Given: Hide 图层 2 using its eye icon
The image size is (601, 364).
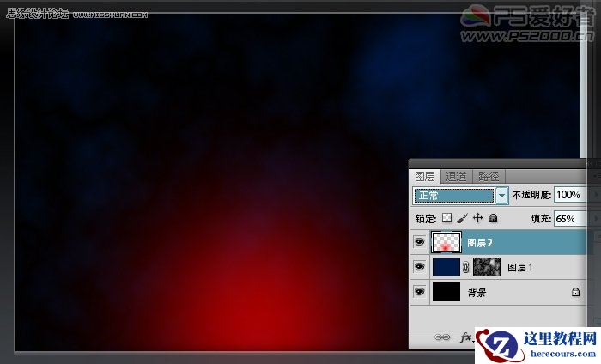Looking at the screenshot, I should [x=420, y=242].
